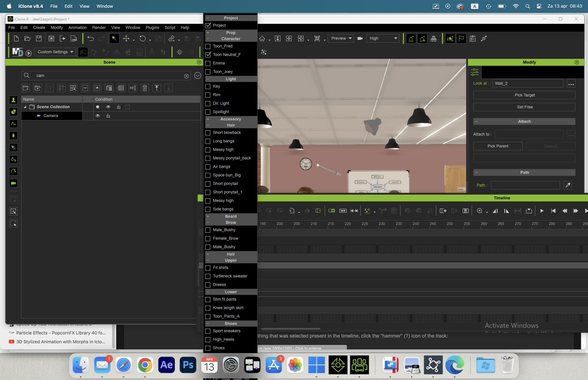Check the High_Heels checkbox
The image size is (588, 380).
tap(208, 339)
